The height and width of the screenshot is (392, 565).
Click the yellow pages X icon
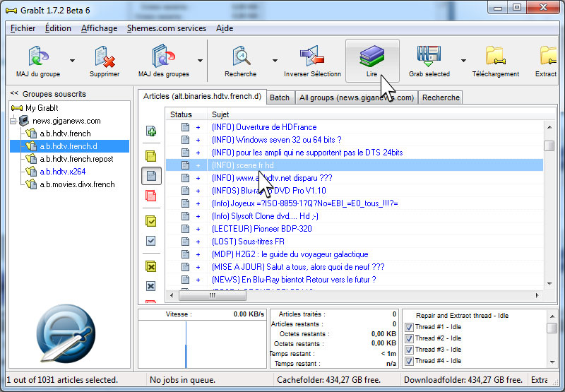[151, 266]
